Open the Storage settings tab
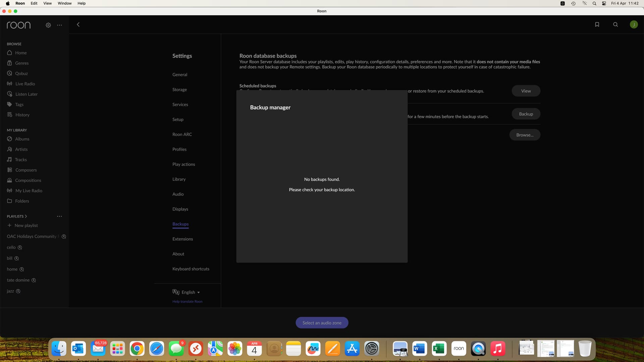The image size is (644, 362). point(179,89)
